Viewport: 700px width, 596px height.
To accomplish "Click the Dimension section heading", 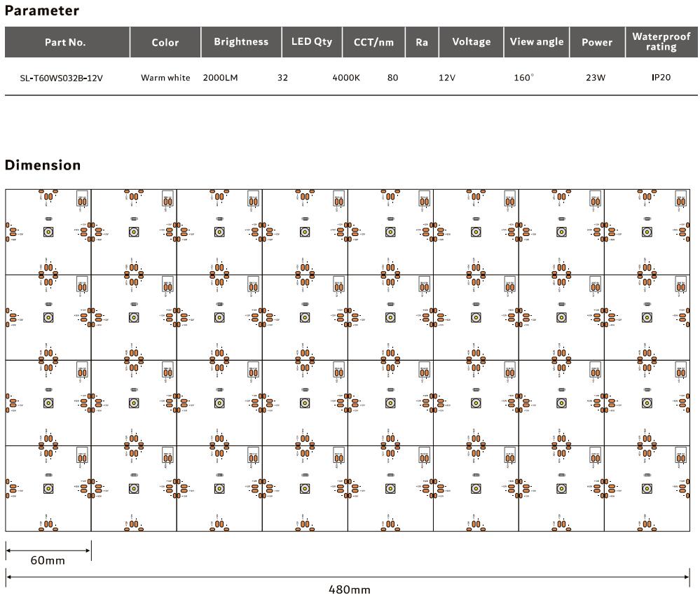I will coord(43,165).
